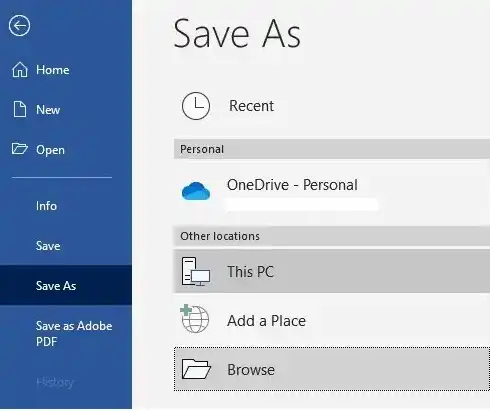Screen dimensions: 490x411
Task: Select the Home label in sidebar
Action: point(53,70)
